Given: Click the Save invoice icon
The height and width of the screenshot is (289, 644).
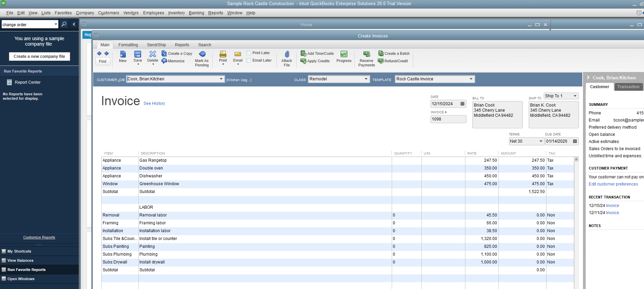Looking at the screenshot, I should (138, 54).
